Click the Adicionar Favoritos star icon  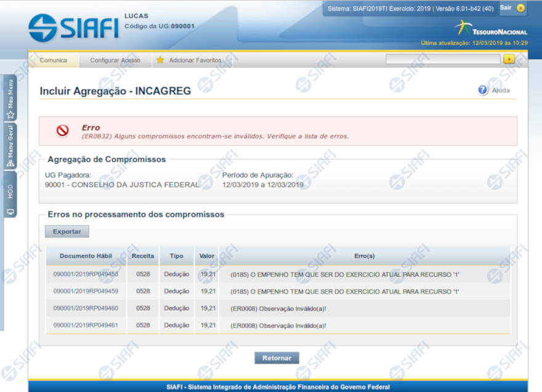160,60
